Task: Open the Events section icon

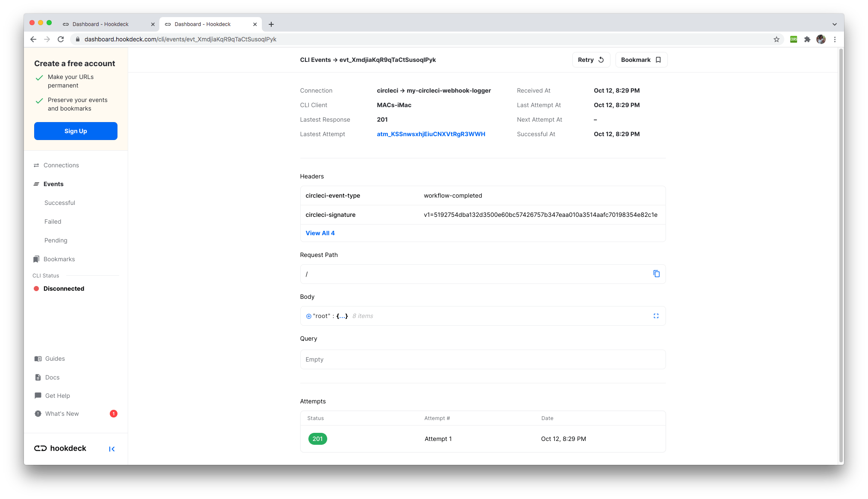Action: click(36, 184)
